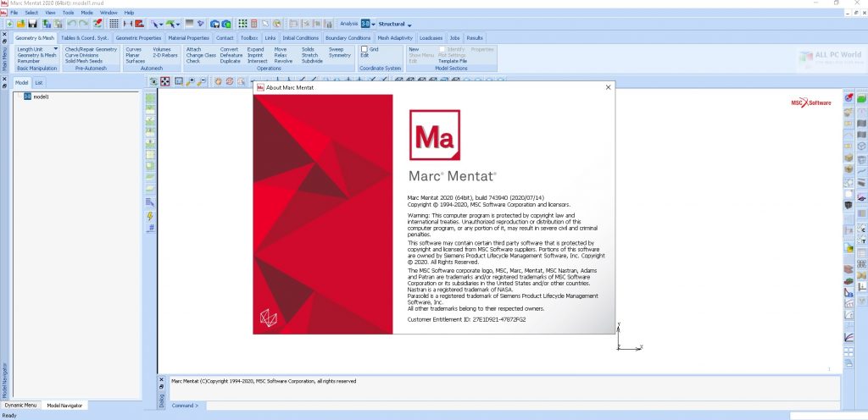868x420 pixels.
Task: Switch to the Boundary Conditions tab
Action: pyautogui.click(x=348, y=38)
